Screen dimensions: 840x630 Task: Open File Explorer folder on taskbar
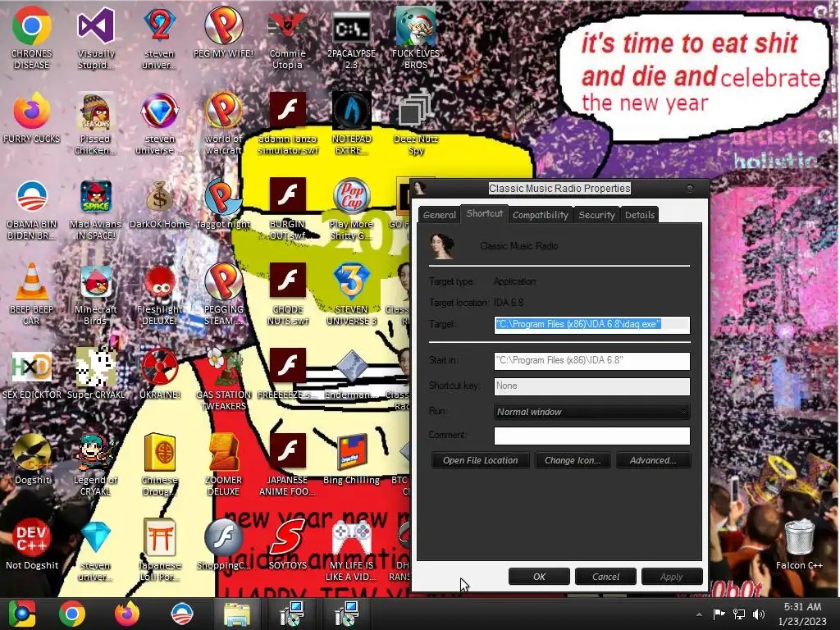click(x=237, y=614)
